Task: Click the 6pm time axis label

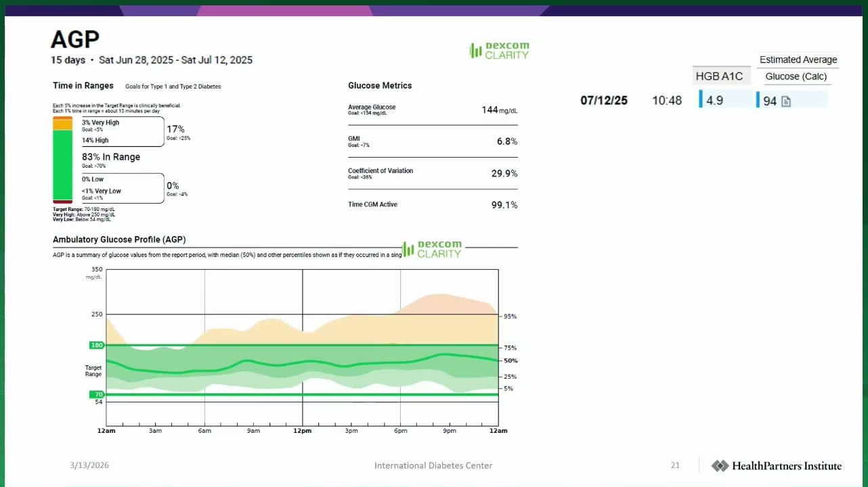Action: 401,431
